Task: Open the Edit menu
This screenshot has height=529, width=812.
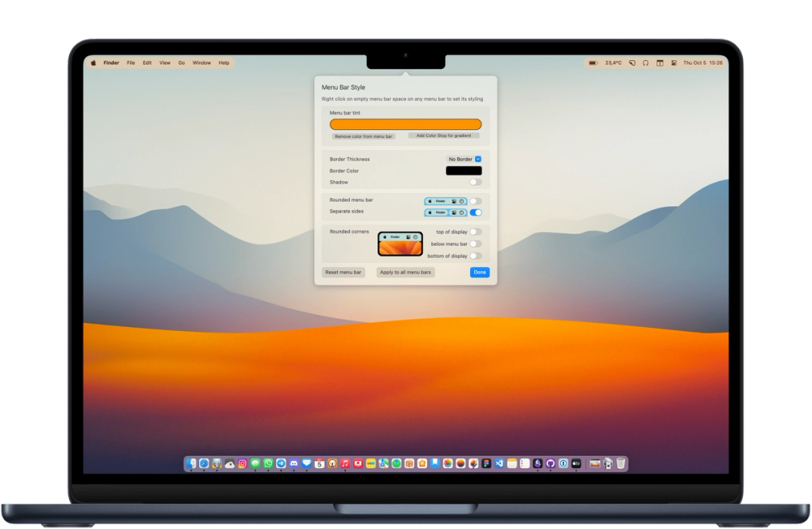Action: [x=147, y=62]
